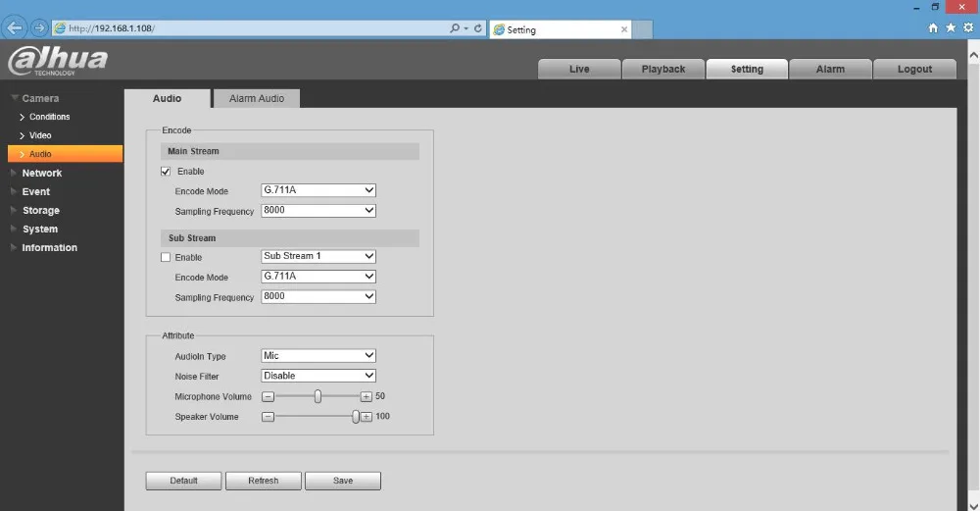Viewport: 980px width, 511px height.
Task: Click the Dahua Technology logo
Action: coord(58,61)
